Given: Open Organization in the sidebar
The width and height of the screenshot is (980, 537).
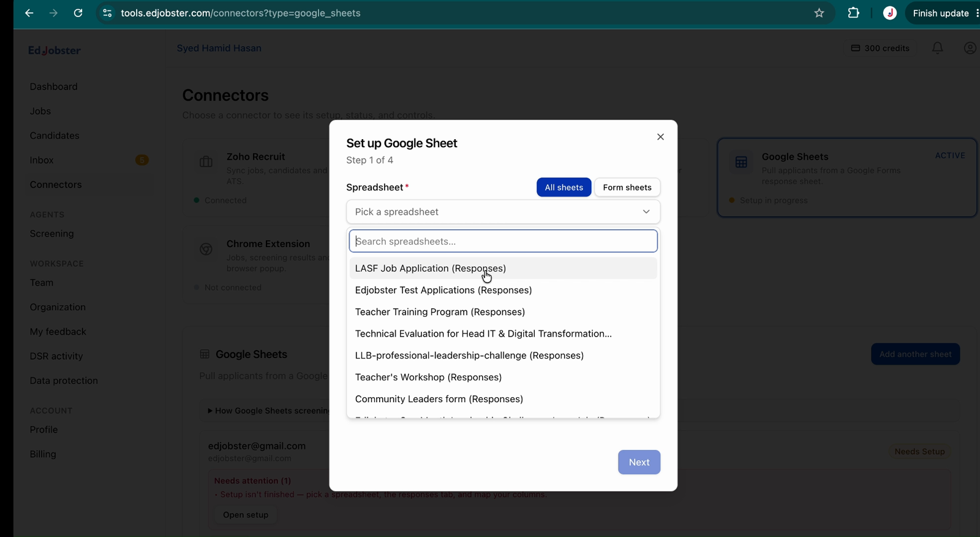Looking at the screenshot, I should [58, 307].
